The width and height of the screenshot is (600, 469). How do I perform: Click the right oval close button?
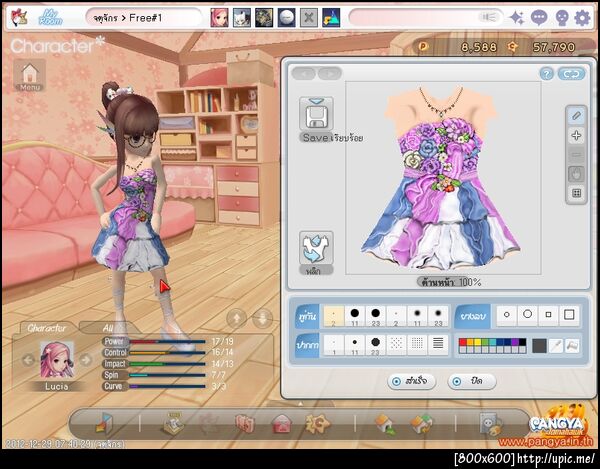click(472, 381)
